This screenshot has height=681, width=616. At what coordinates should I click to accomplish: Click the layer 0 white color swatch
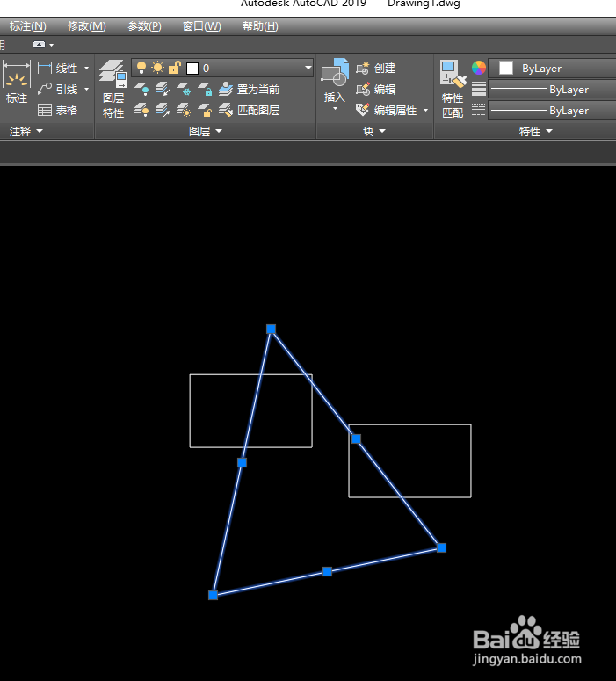tap(192, 69)
